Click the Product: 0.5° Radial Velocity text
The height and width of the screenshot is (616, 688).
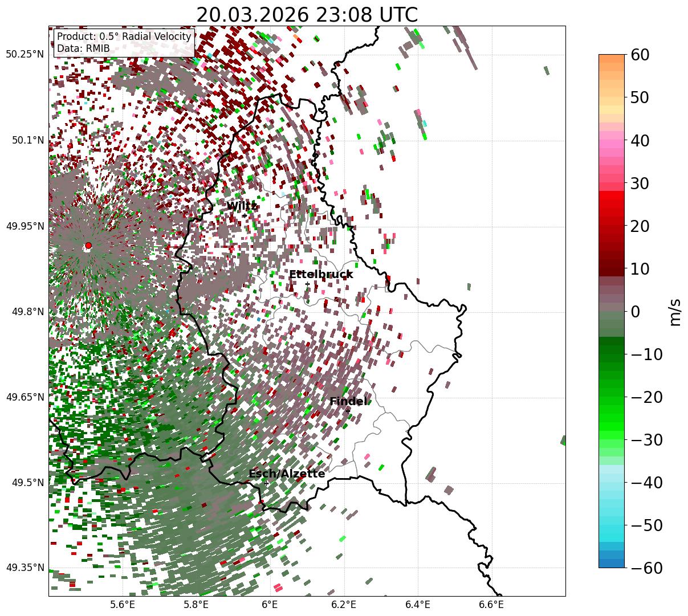[x=124, y=36]
